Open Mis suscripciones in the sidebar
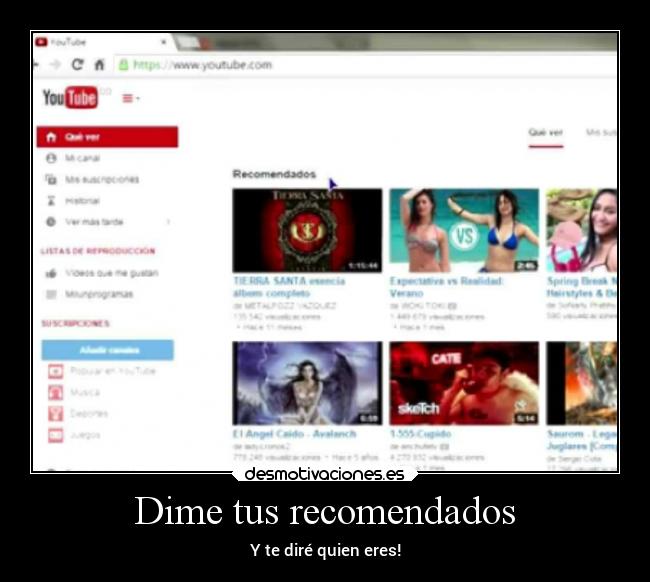 [102, 179]
